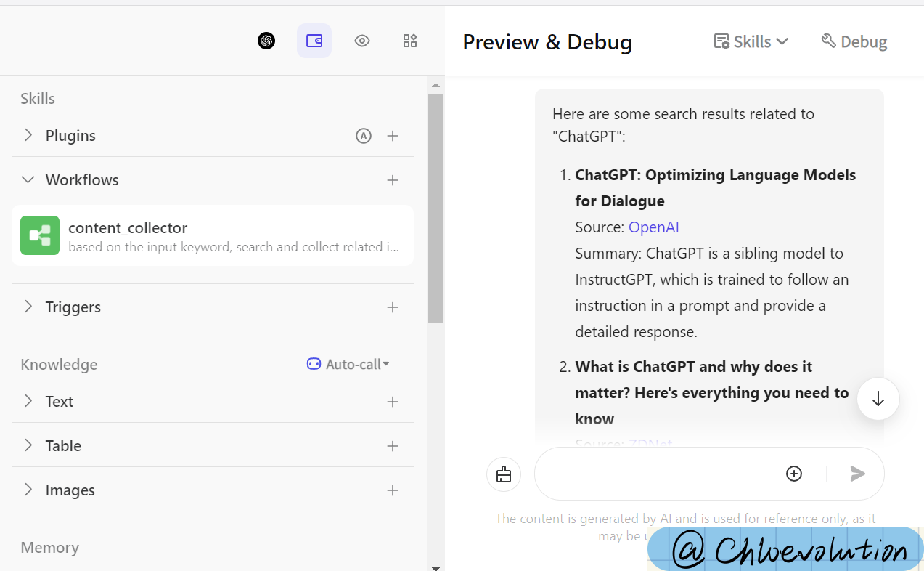
Task: Toggle the eye preview icon
Action: point(362,41)
